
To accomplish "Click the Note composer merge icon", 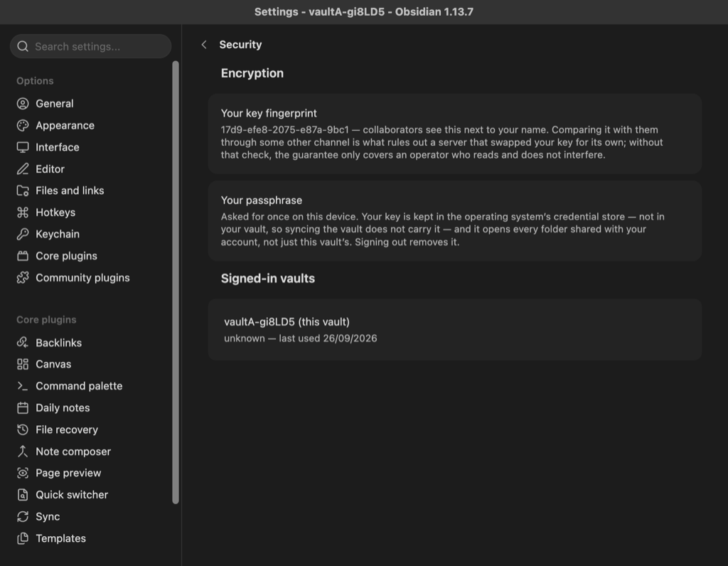I will pyautogui.click(x=23, y=452).
